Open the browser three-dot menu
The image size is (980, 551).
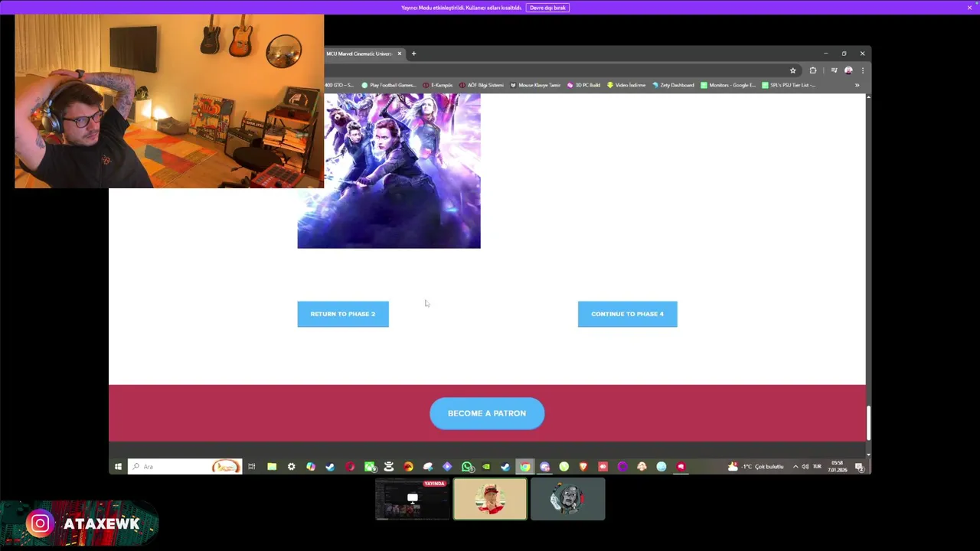(862, 70)
